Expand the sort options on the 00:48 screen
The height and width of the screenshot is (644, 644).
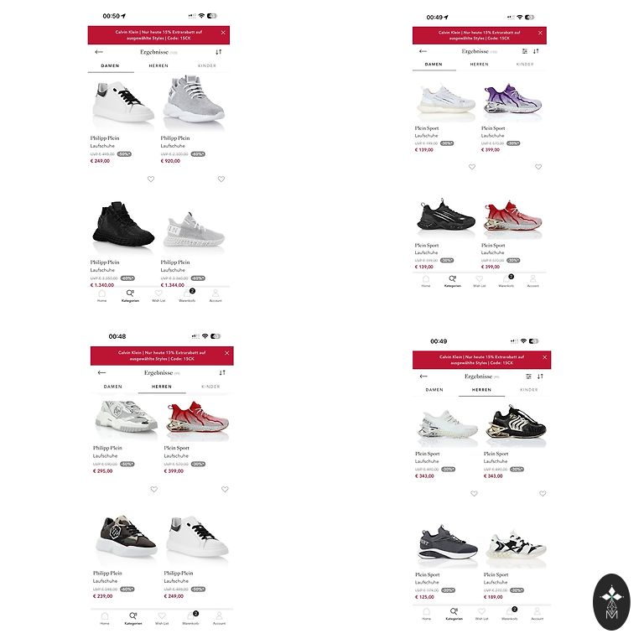pos(222,372)
